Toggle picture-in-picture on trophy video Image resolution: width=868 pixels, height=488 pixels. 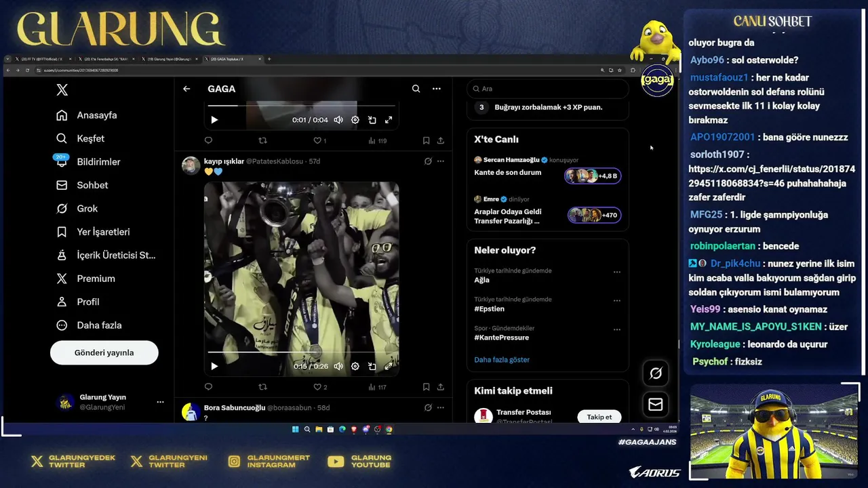pos(372,367)
